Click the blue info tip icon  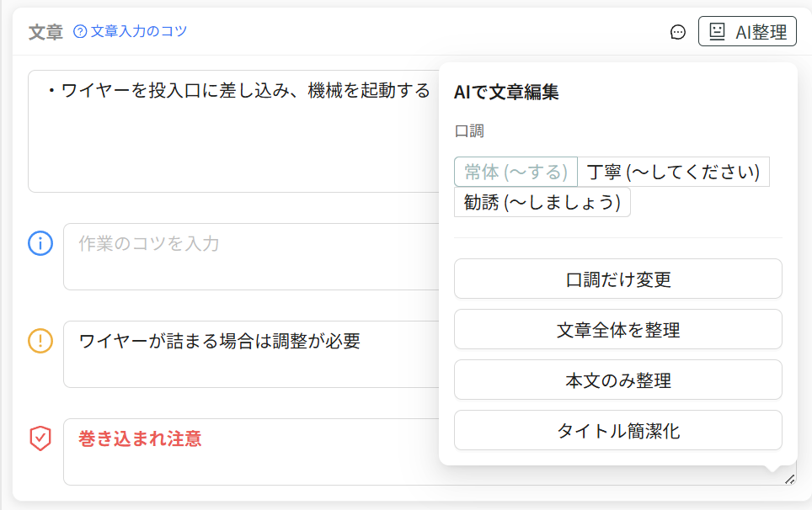pos(40,243)
